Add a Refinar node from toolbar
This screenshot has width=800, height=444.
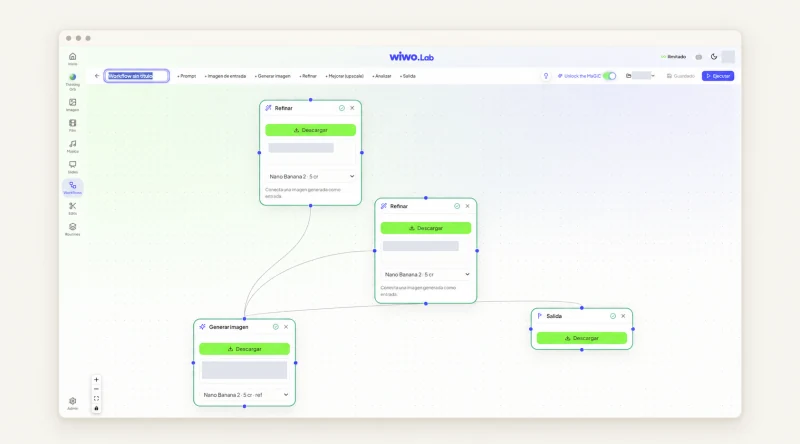(308, 76)
